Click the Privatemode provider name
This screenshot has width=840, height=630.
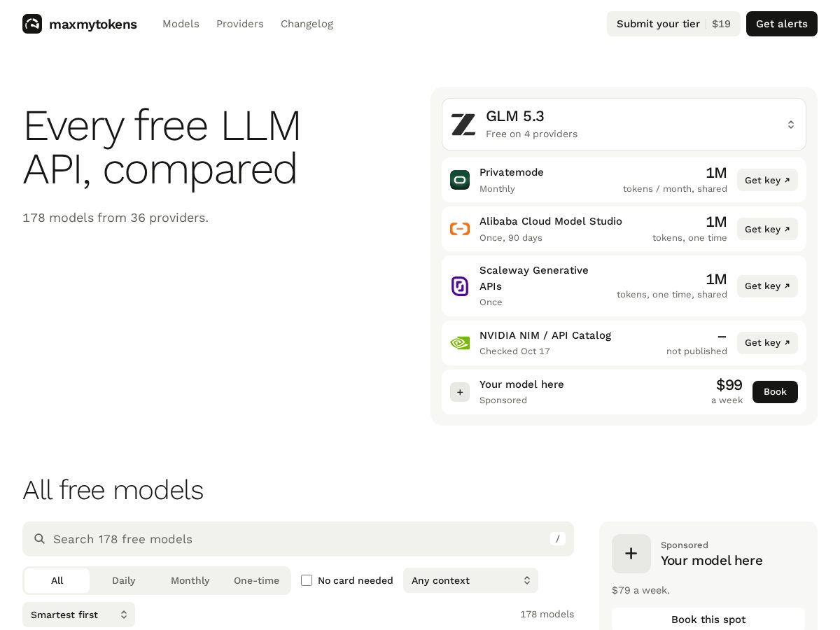[x=512, y=172]
